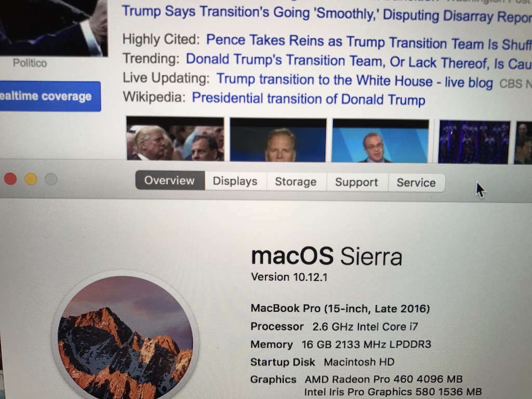Open the dark blue stage lights thumbnail
The width and height of the screenshot is (532, 399).
[x=474, y=142]
